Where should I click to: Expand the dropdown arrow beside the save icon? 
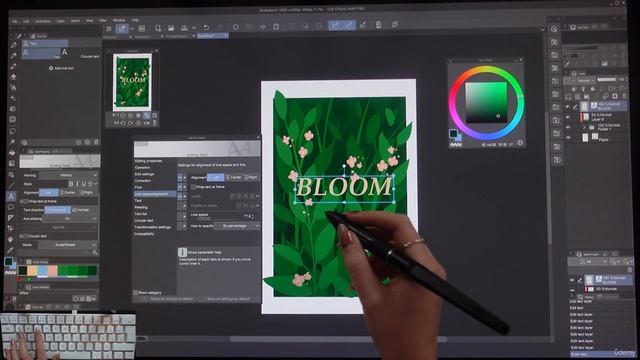(194, 28)
